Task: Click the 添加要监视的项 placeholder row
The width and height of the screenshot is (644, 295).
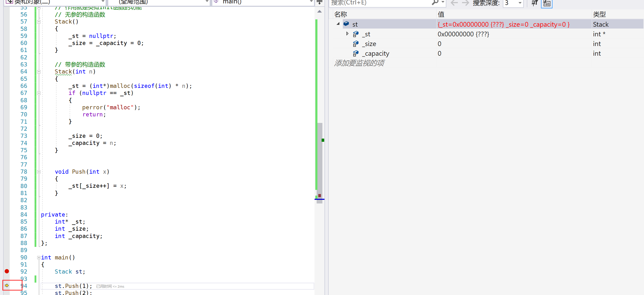Action: click(x=359, y=63)
